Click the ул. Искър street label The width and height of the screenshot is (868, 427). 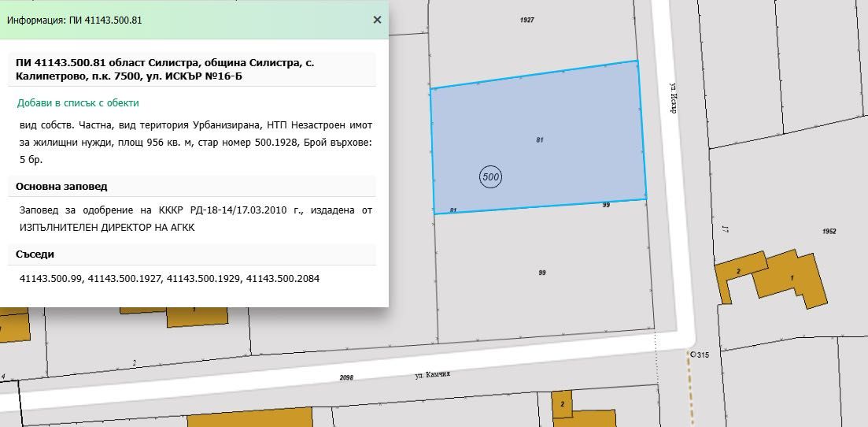pyautogui.click(x=674, y=98)
